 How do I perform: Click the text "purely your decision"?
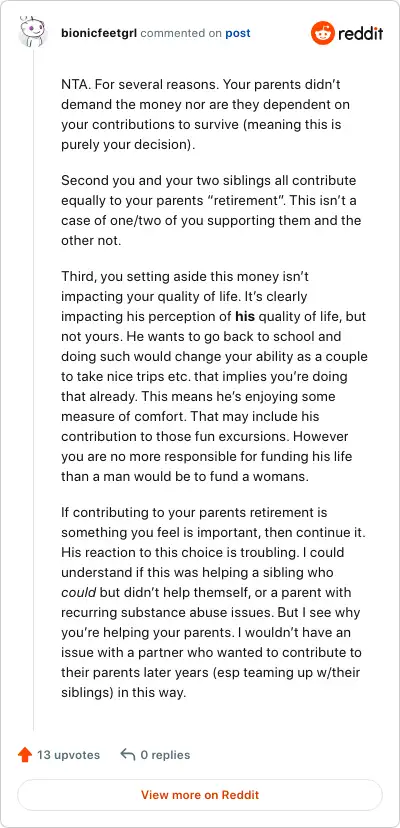tap(124, 145)
